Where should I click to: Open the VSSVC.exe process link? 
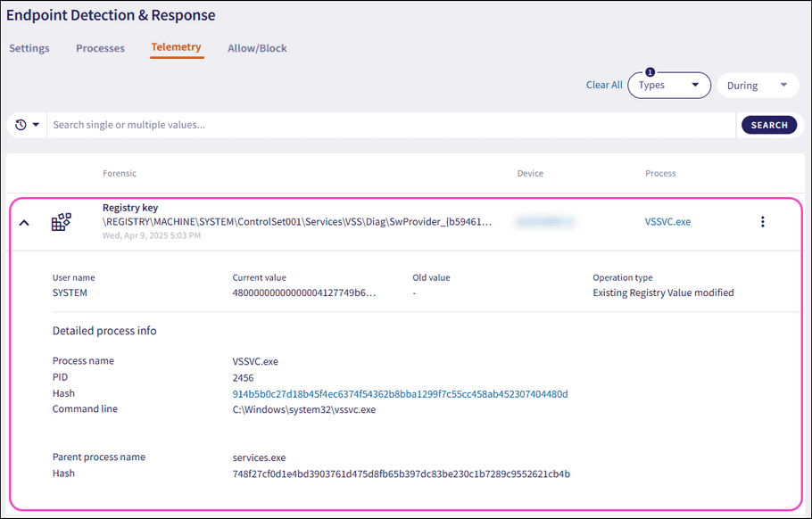pyautogui.click(x=667, y=220)
